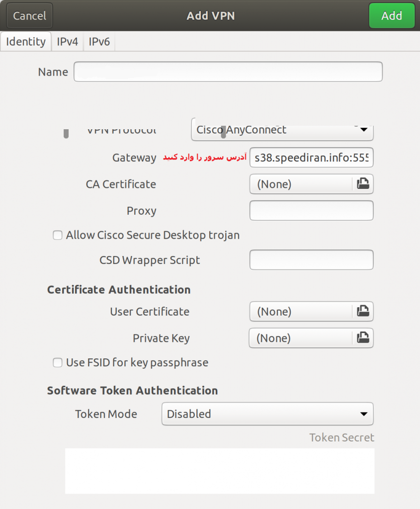Click the Proxy input field
The height and width of the screenshot is (509, 420).
point(311,210)
